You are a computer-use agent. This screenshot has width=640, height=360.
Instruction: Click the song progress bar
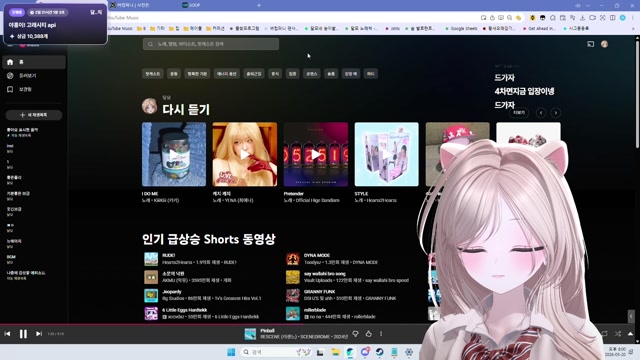[x=318, y=324]
